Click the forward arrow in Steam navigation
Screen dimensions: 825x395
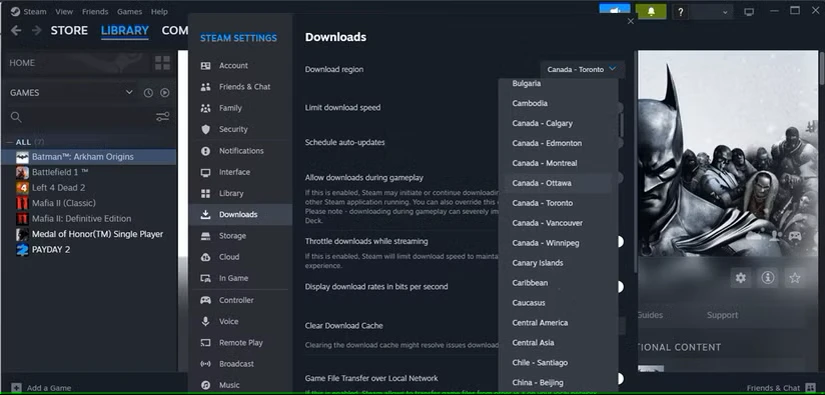point(36,31)
